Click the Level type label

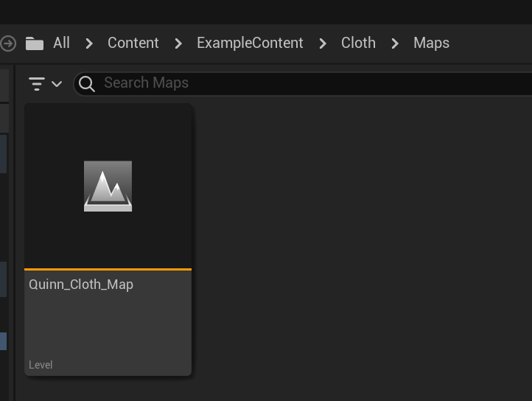tap(41, 365)
